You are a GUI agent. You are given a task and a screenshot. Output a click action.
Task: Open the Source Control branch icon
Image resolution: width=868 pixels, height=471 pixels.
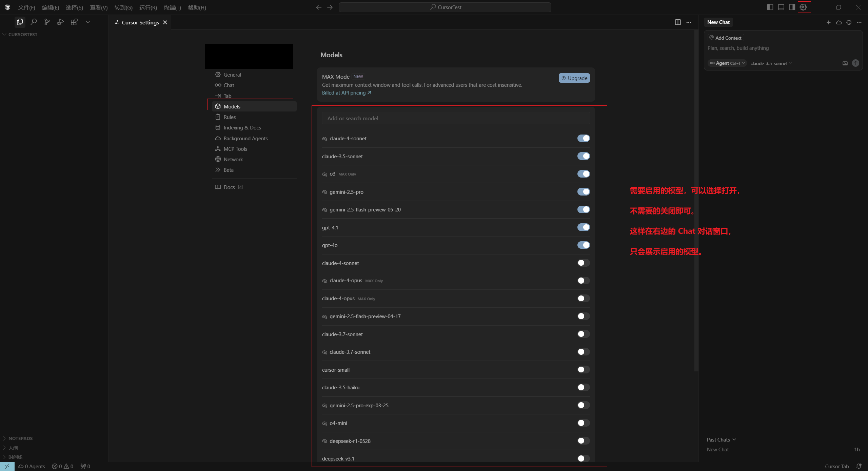coord(47,22)
